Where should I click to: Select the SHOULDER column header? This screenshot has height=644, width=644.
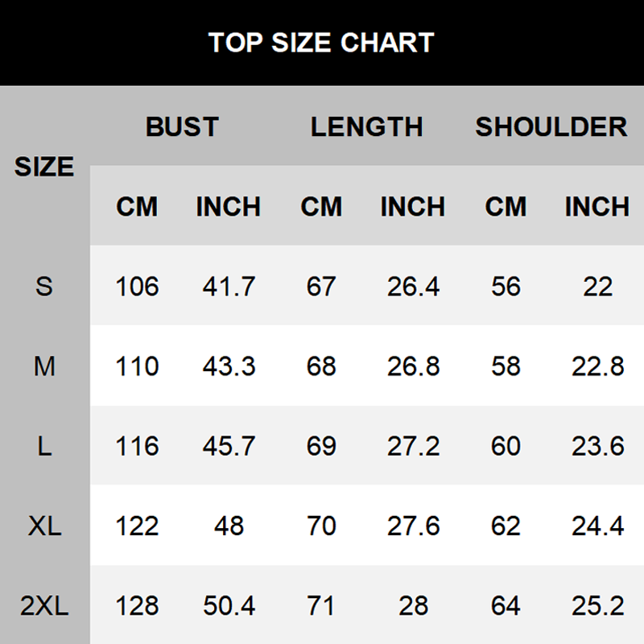[x=551, y=126]
